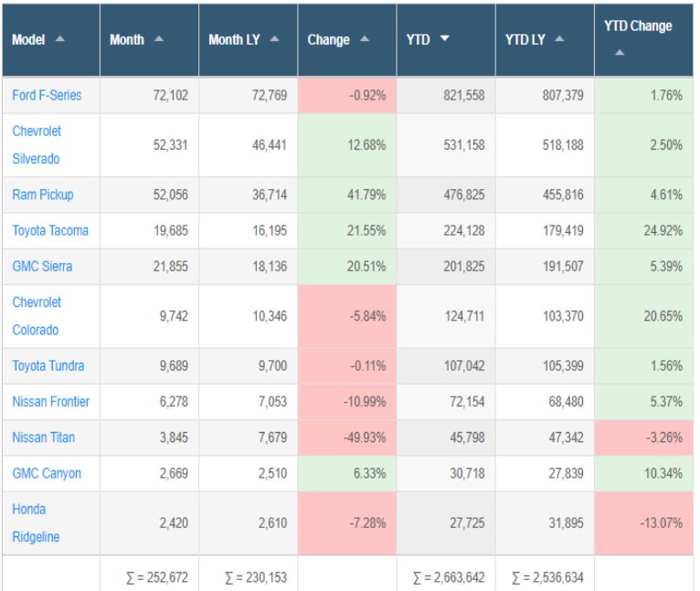This screenshot has height=591, width=700.
Task: Open the GMC Canyon link
Action: click(47, 473)
